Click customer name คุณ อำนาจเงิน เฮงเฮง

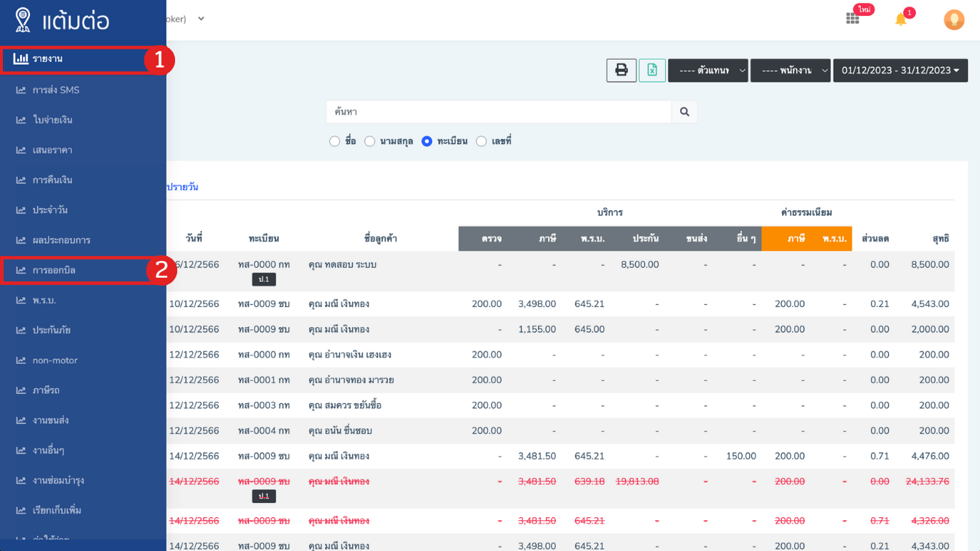[x=349, y=354]
